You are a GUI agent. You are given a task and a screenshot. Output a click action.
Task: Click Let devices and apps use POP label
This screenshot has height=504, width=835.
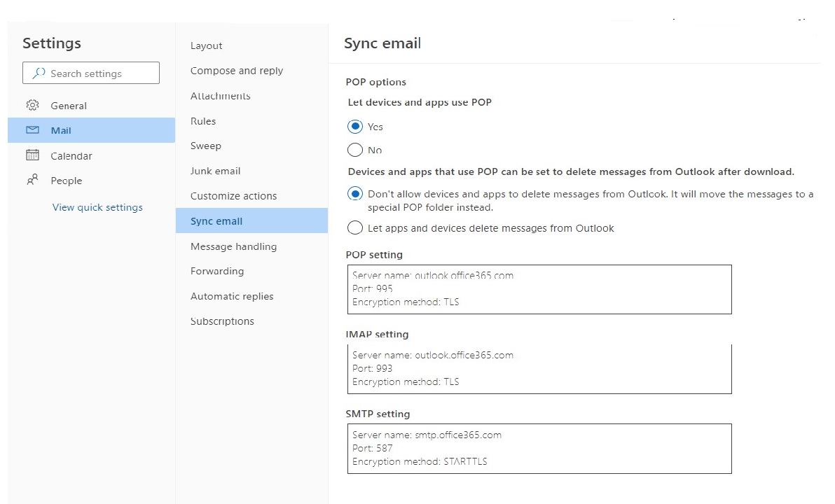(x=420, y=102)
